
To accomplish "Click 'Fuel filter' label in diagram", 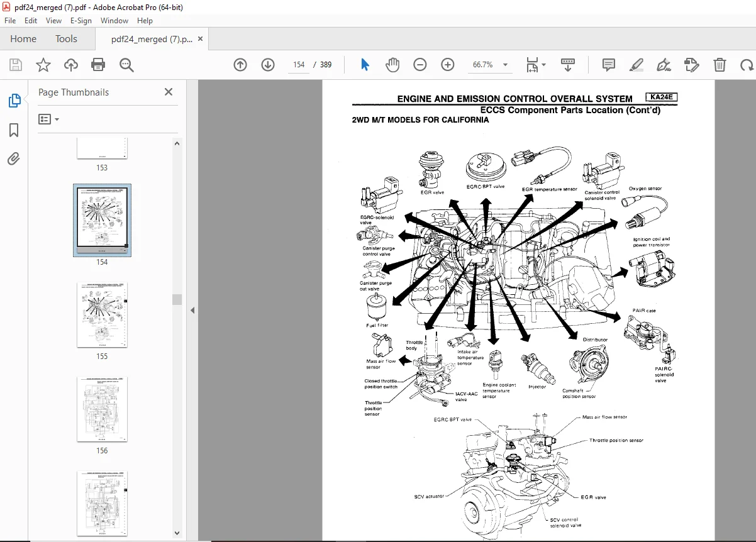I will point(377,325).
